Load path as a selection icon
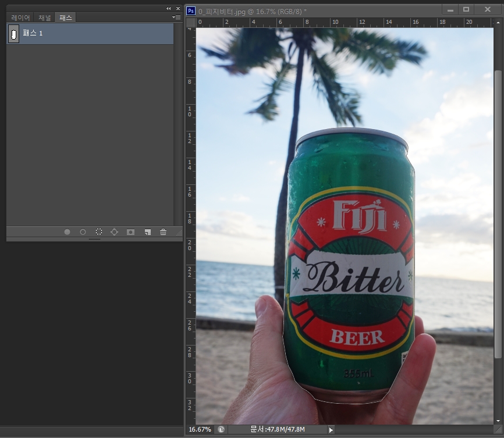The image size is (504, 438). [x=99, y=232]
